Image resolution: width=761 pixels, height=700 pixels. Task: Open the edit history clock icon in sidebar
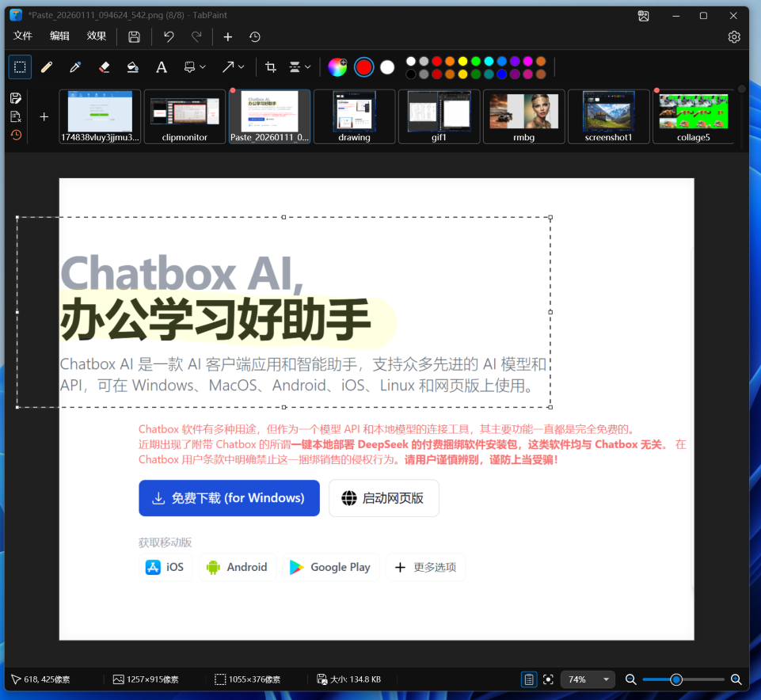16,135
